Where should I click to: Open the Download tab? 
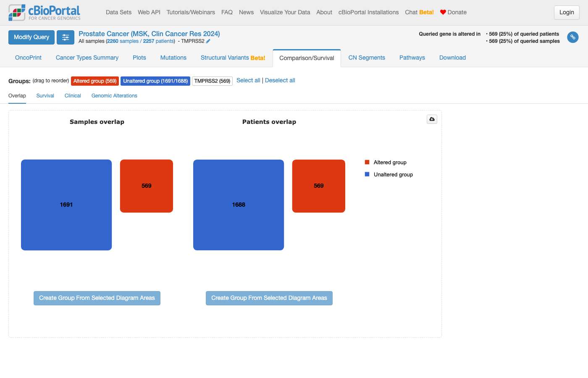452,58
